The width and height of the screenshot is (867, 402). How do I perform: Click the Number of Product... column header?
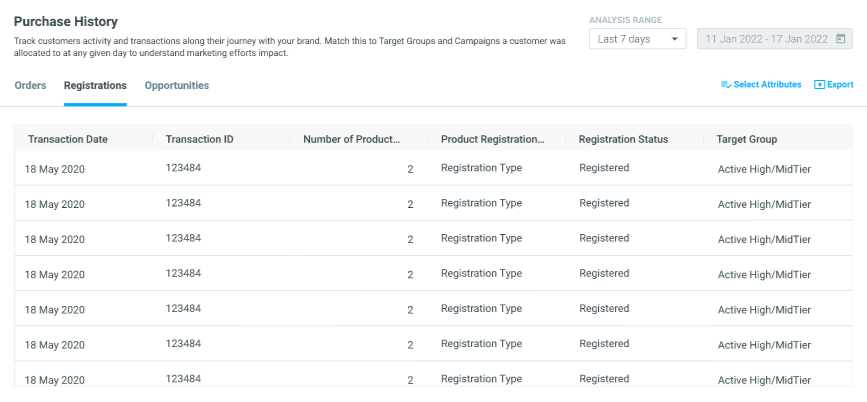(x=351, y=139)
